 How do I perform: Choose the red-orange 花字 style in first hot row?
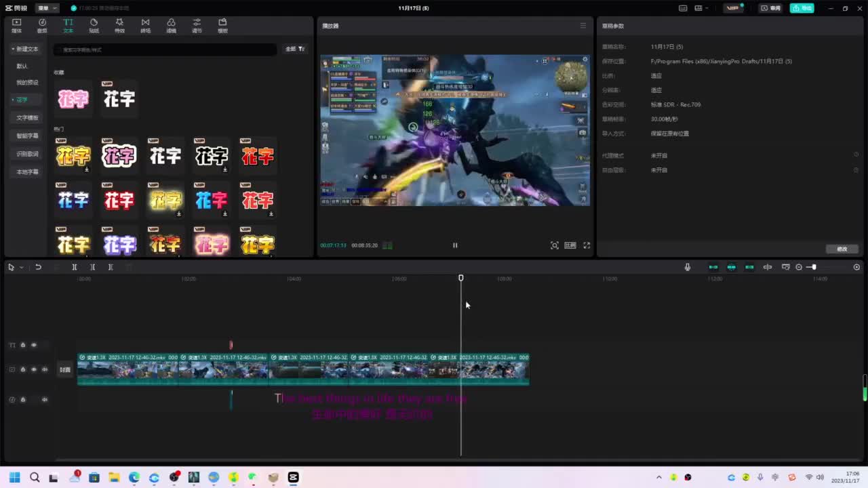pos(258,156)
